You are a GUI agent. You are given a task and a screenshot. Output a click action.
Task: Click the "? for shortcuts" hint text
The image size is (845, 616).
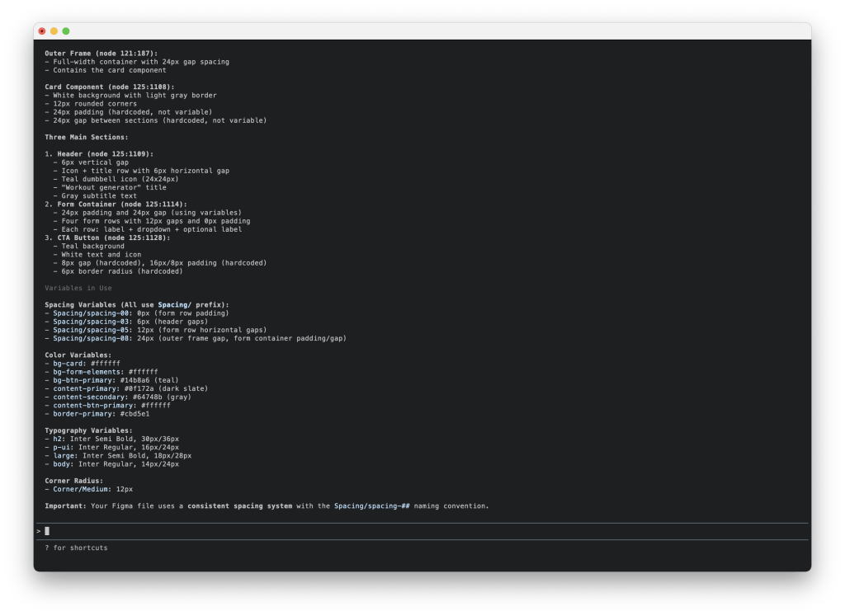click(x=76, y=548)
